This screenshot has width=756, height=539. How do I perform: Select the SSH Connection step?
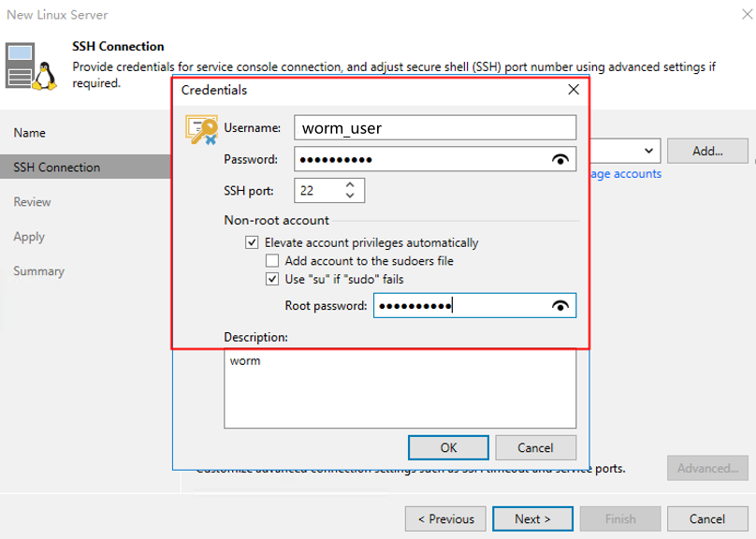57,168
